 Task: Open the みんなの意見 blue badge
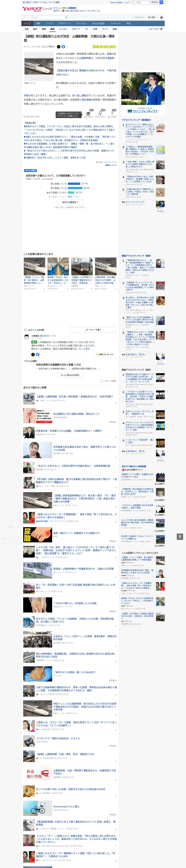30,171
